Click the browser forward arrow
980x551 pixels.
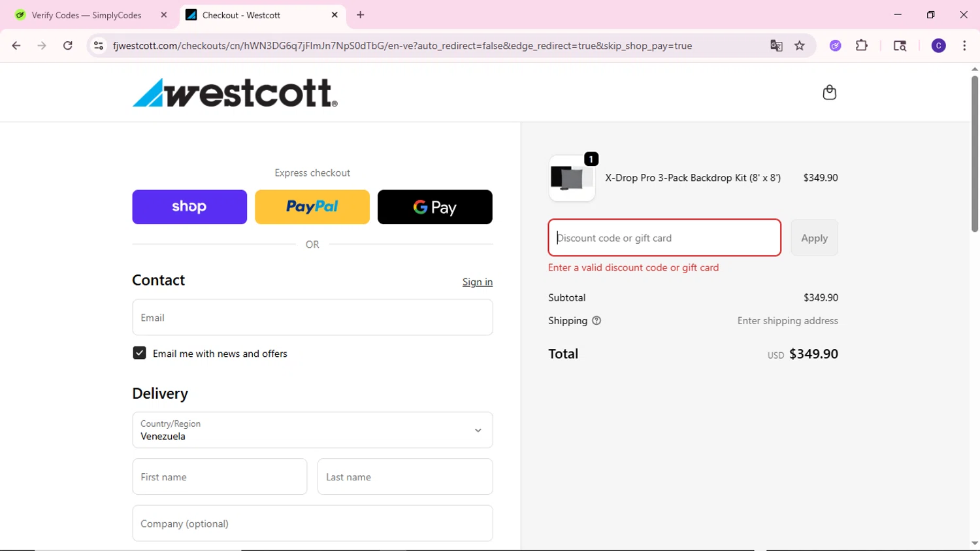(42, 46)
